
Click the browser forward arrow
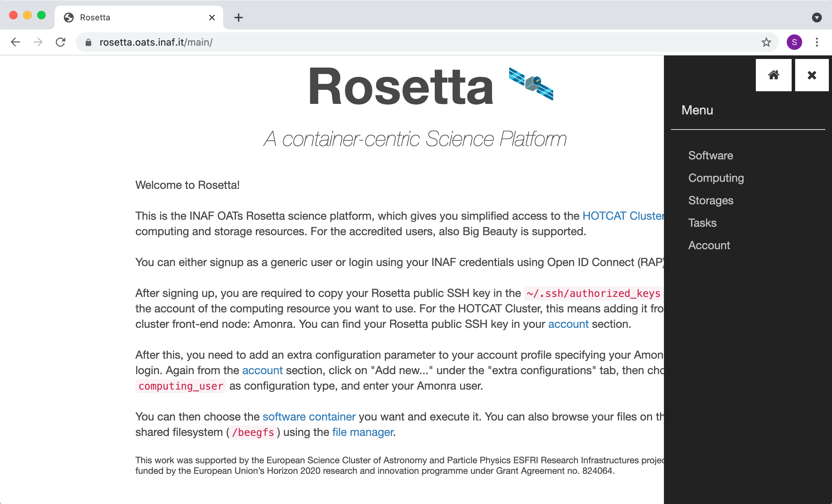click(38, 42)
